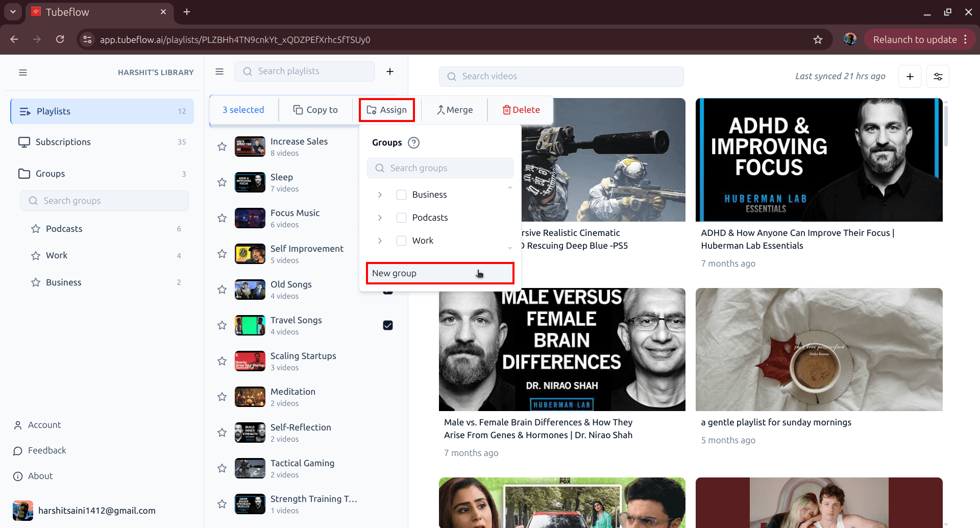The height and width of the screenshot is (528, 980).
Task: Expand the Podcasts group chevron
Action: pos(380,218)
